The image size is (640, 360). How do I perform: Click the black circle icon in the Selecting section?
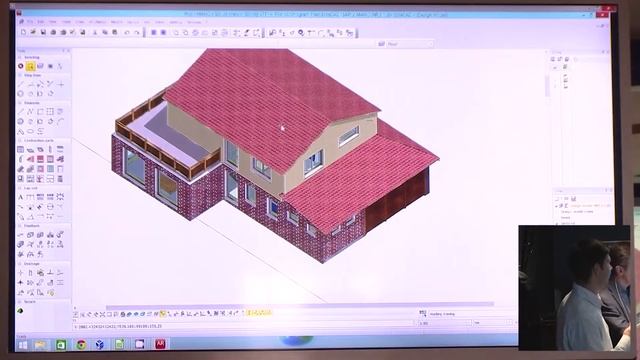pos(20,66)
